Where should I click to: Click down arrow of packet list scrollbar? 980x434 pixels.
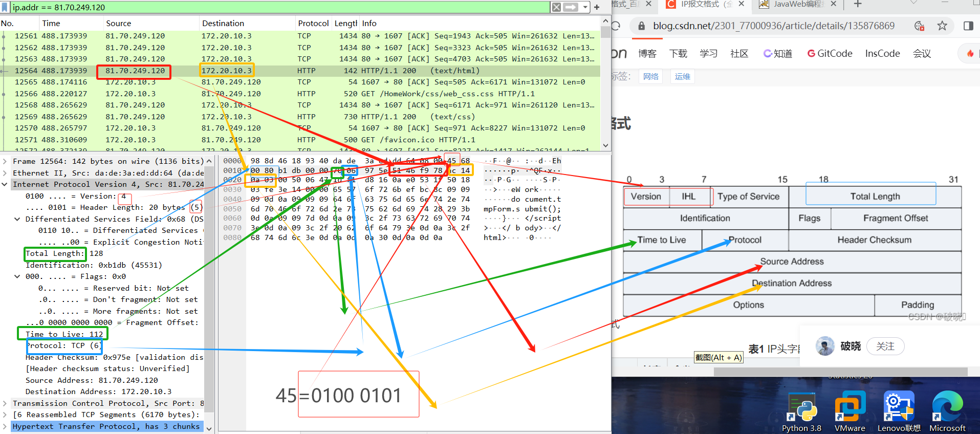point(606,145)
